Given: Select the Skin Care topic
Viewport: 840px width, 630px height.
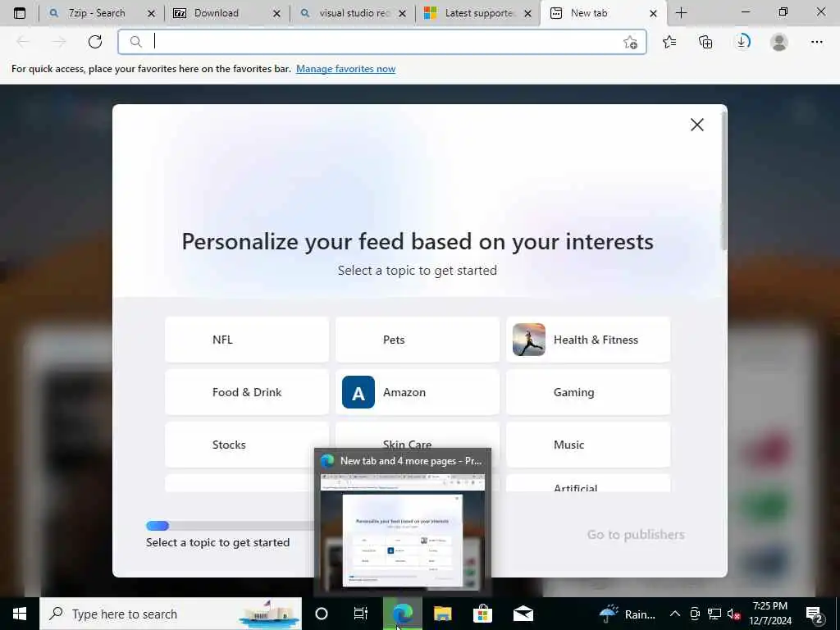Looking at the screenshot, I should point(418,436).
